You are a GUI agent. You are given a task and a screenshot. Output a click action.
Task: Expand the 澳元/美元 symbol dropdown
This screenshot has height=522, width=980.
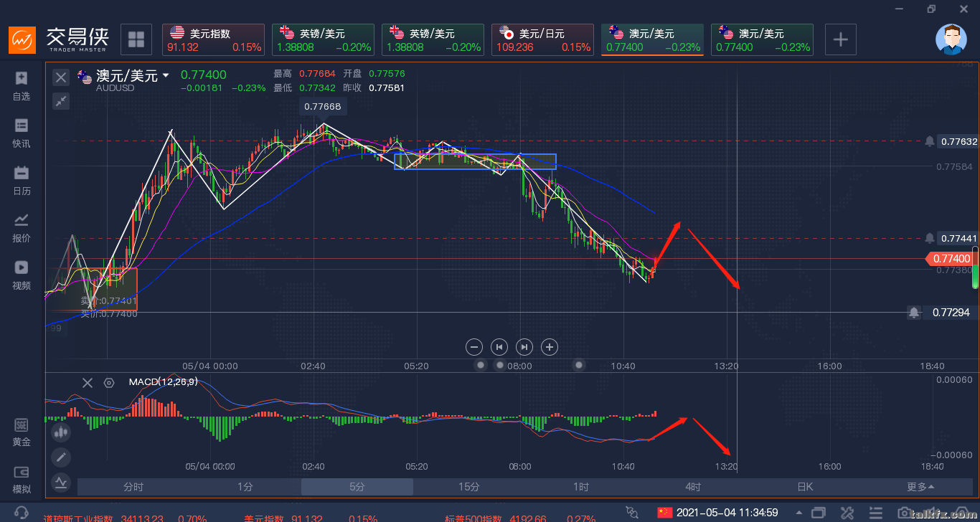[166, 75]
